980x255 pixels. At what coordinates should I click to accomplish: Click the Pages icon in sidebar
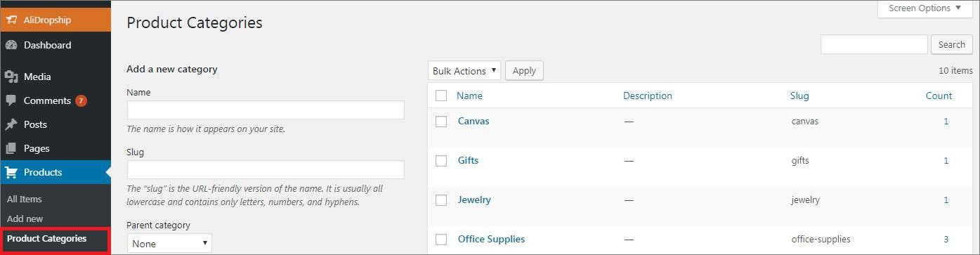click(11, 148)
